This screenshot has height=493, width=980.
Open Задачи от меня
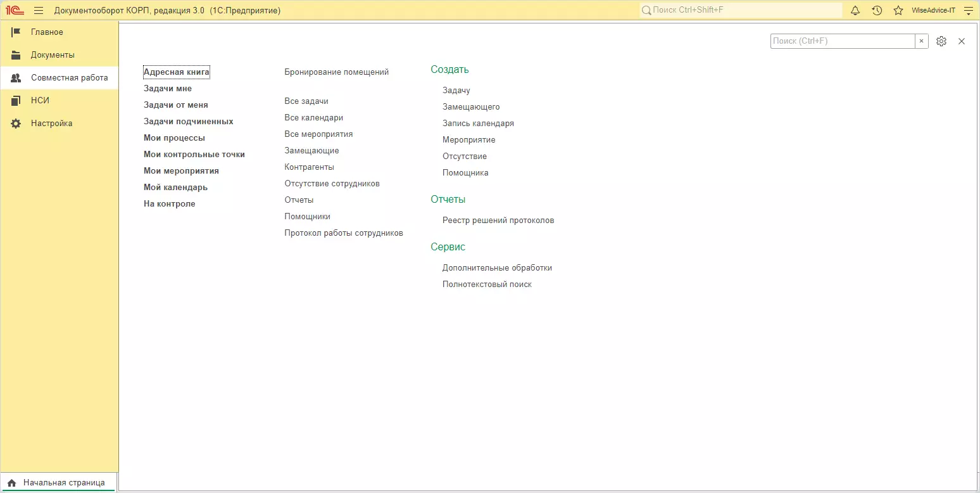click(x=176, y=105)
